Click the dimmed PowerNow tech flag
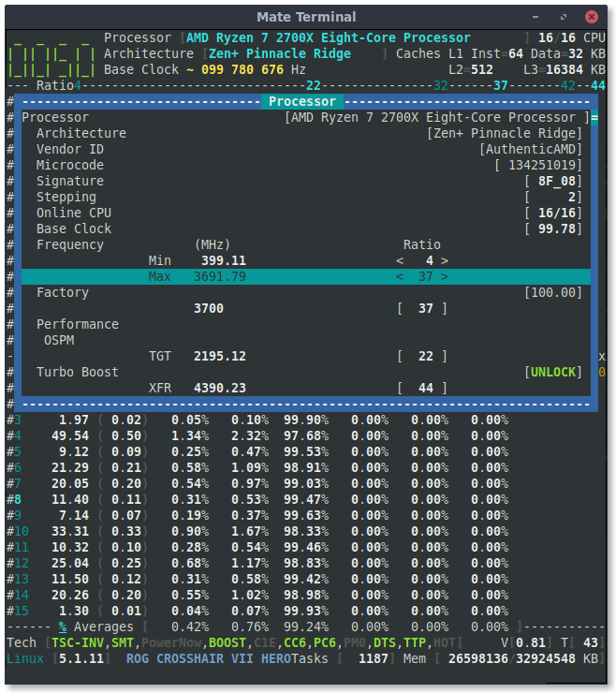The width and height of the screenshot is (616, 693). 171,642
